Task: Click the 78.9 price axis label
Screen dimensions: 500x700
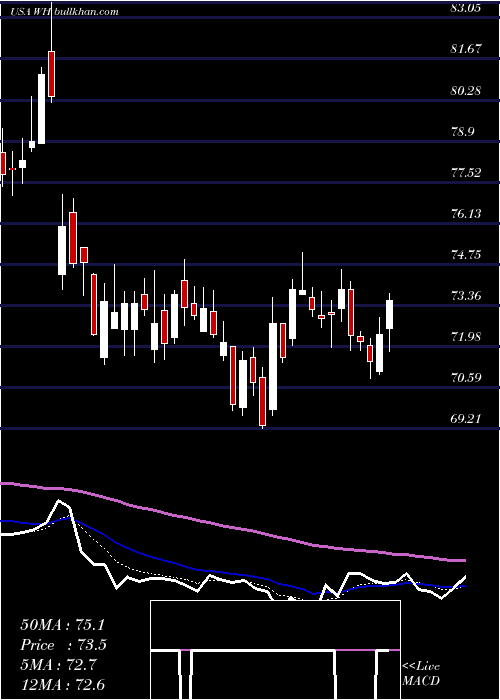Action: 463,132
